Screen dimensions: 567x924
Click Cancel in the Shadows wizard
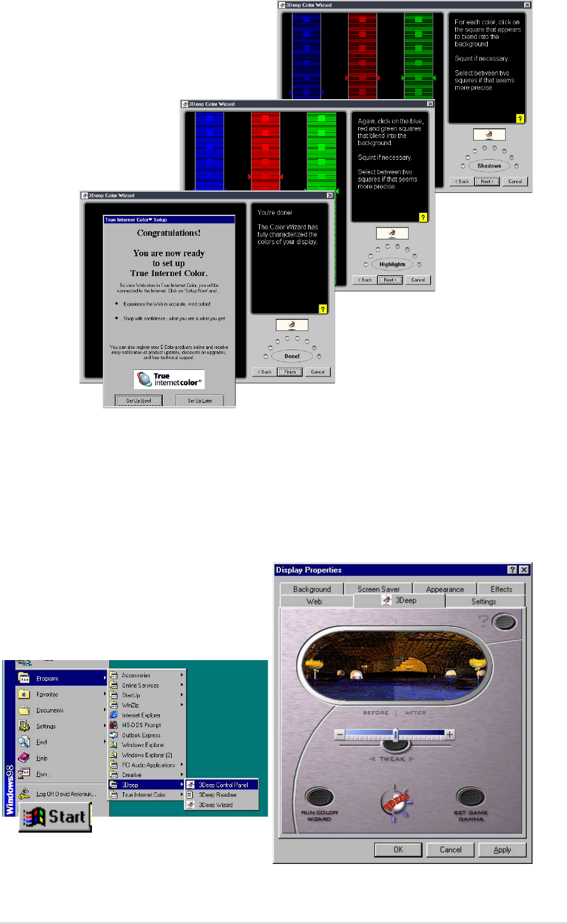click(x=516, y=181)
